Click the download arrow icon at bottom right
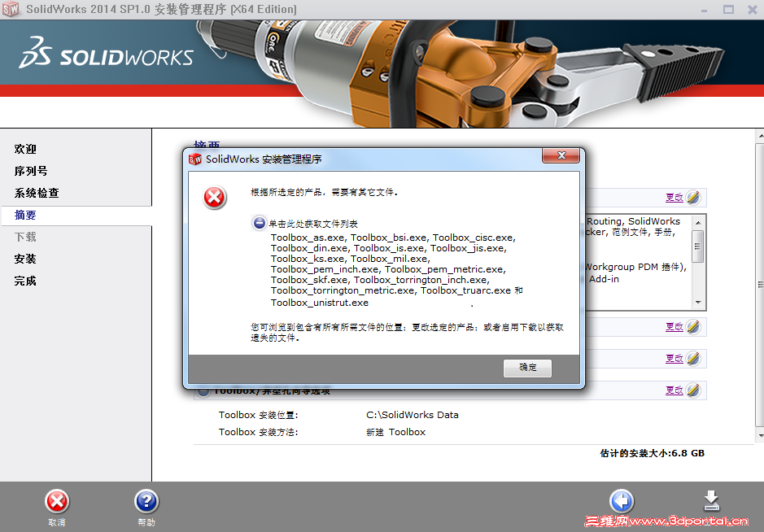The width and height of the screenshot is (764, 532). pos(711,501)
